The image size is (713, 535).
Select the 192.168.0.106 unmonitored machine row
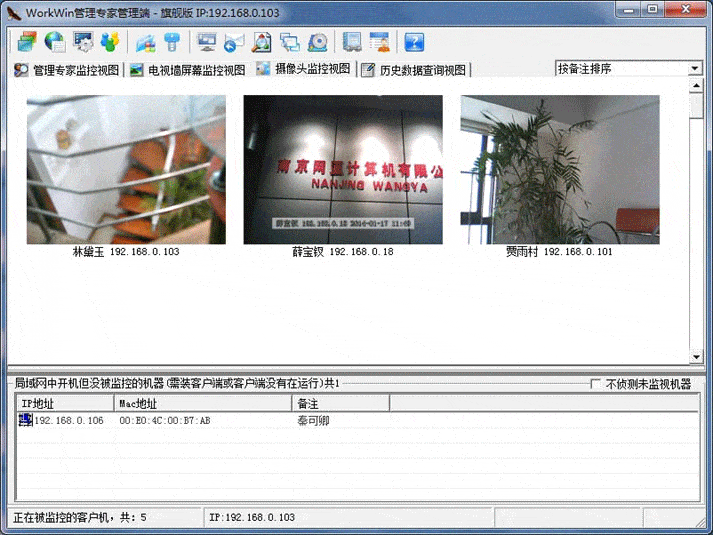click(x=357, y=420)
